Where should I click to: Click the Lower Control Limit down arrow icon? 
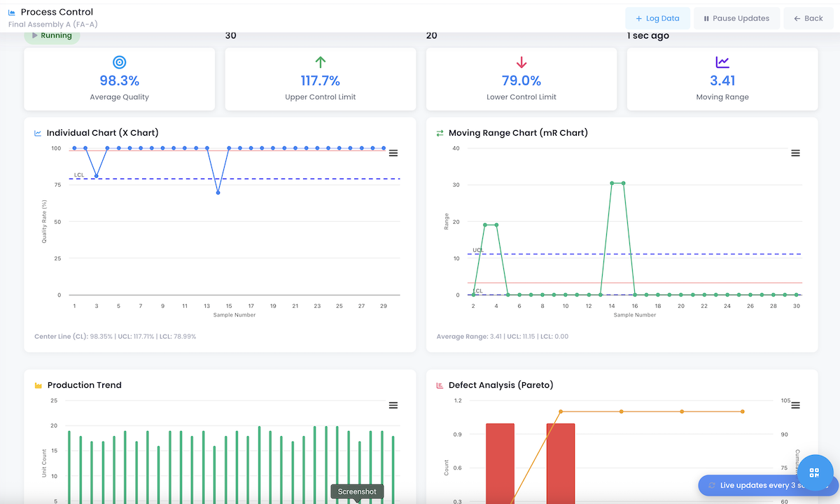521,62
